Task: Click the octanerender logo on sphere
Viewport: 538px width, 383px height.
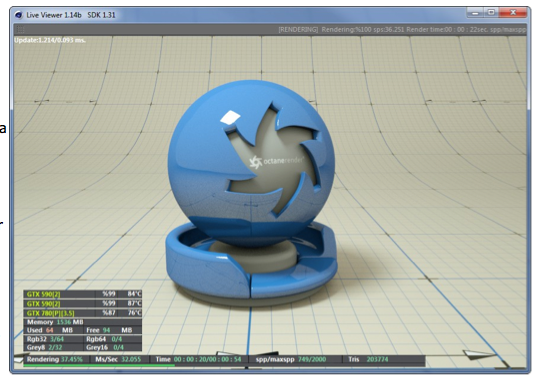Action: coord(277,161)
